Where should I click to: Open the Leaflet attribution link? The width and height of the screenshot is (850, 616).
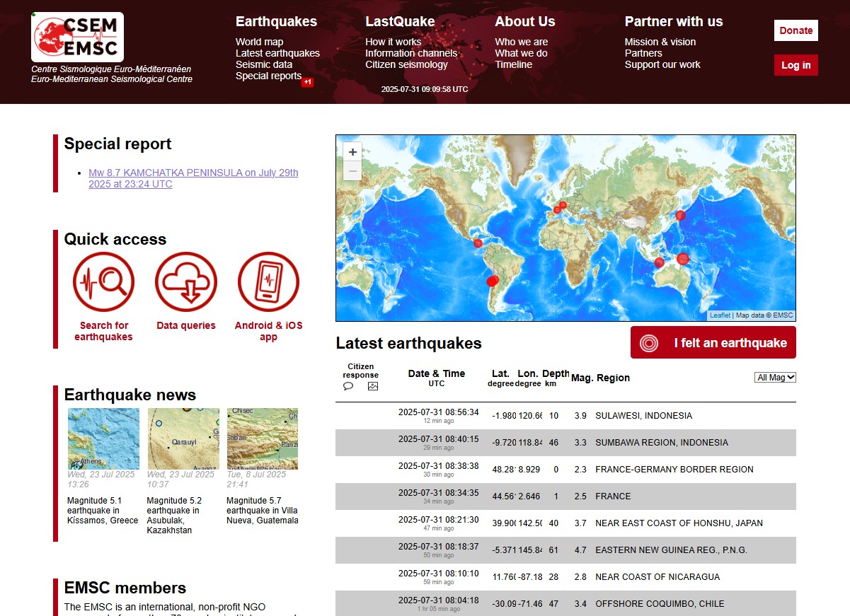[720, 315]
